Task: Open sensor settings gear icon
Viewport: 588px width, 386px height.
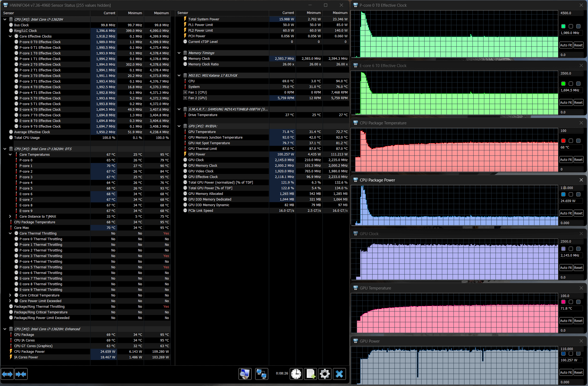Action: pyautogui.click(x=325, y=374)
